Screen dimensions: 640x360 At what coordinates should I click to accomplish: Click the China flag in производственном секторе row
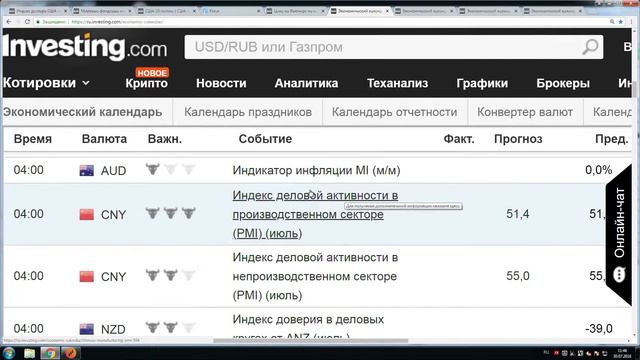[87, 214]
